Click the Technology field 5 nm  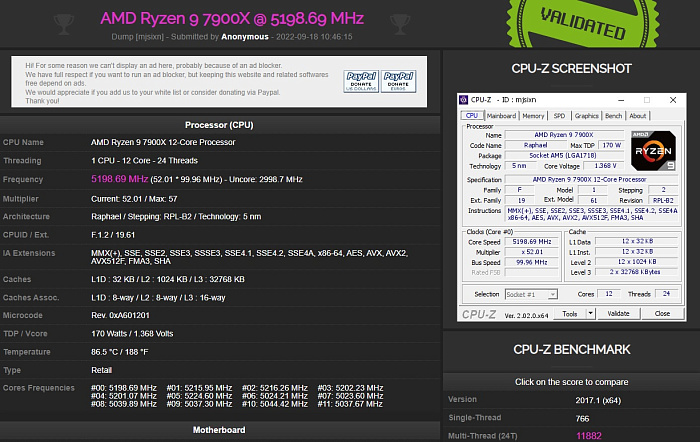[x=519, y=166]
